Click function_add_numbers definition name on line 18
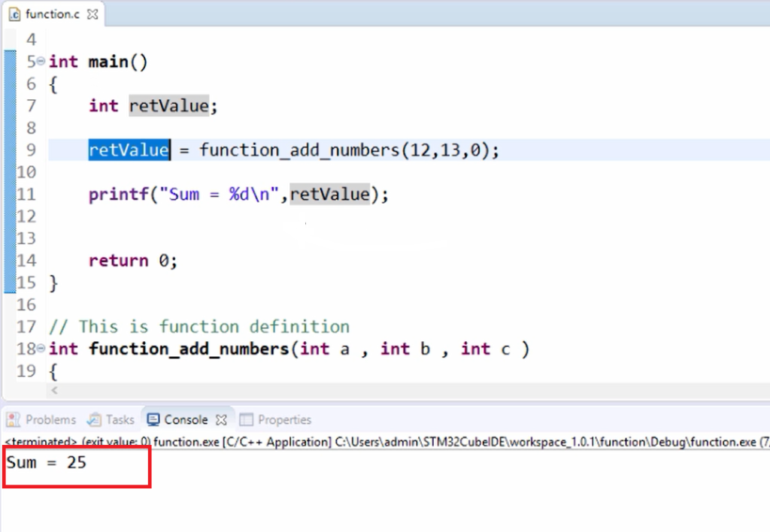This screenshot has height=532, width=770. click(189, 349)
